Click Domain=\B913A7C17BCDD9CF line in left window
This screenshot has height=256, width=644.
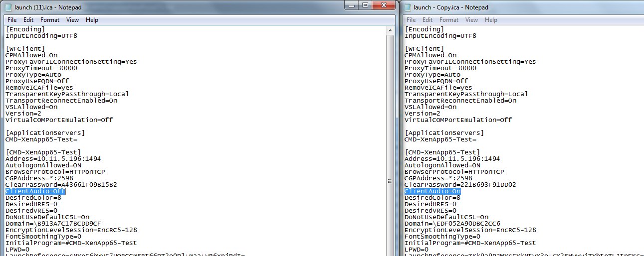(x=53, y=224)
